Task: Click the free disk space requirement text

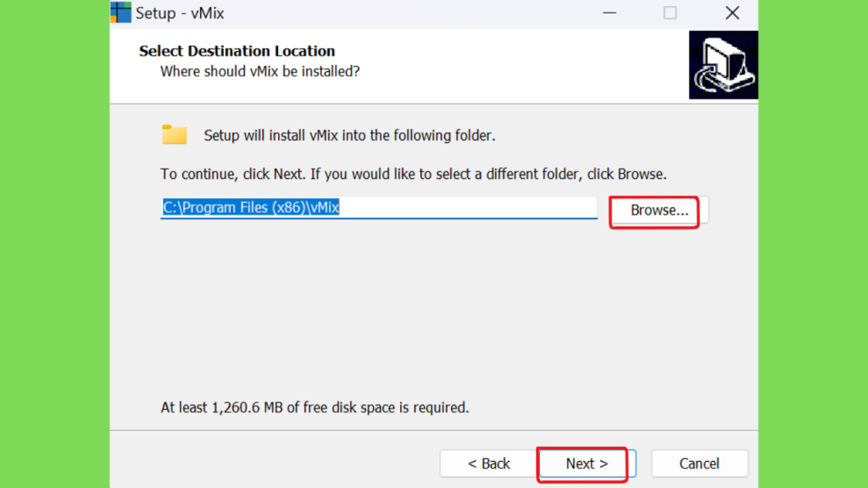Action: (x=314, y=408)
